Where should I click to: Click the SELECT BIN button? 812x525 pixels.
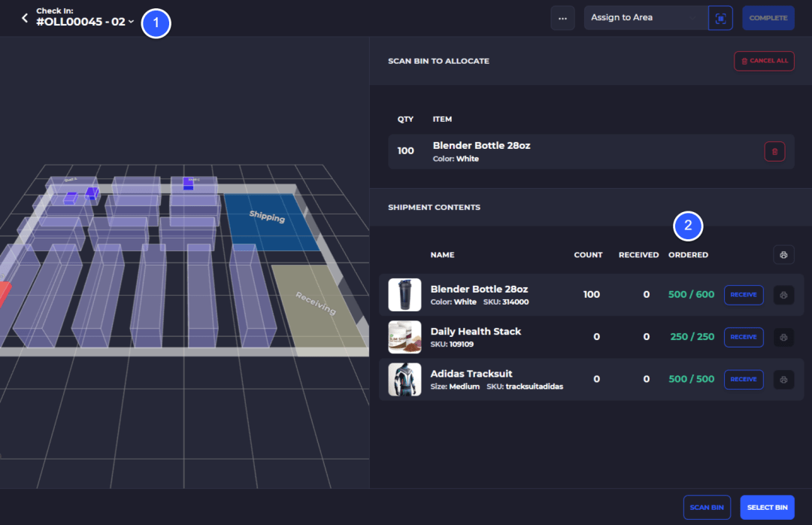[767, 508]
